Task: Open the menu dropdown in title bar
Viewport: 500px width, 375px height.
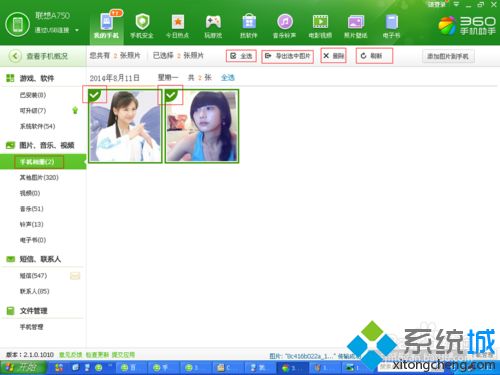Action: click(x=456, y=4)
